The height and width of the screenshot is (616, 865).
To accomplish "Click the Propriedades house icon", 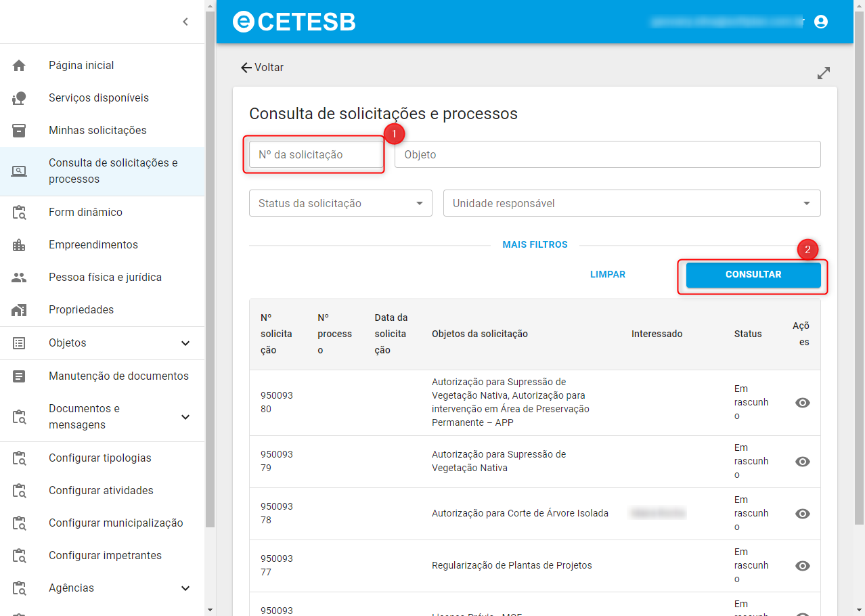I will point(19,310).
